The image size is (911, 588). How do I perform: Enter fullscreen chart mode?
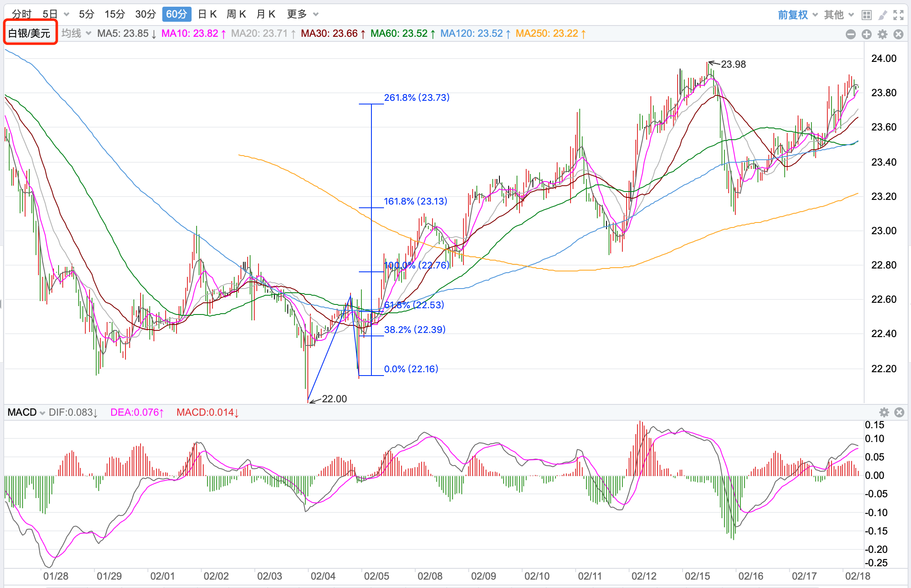tap(898, 15)
